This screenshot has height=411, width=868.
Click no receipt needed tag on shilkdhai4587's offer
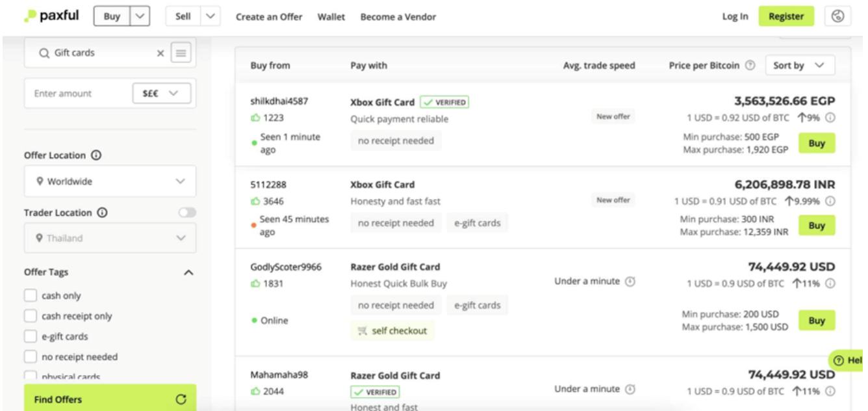pyautogui.click(x=396, y=140)
